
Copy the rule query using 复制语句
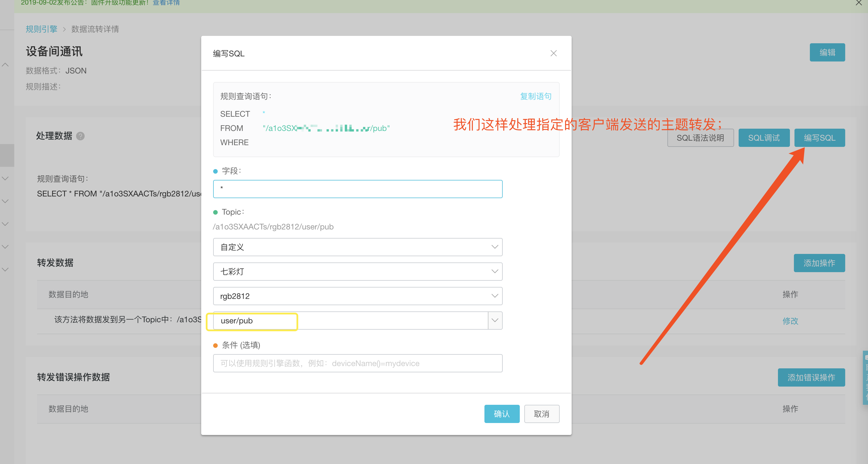pos(535,96)
